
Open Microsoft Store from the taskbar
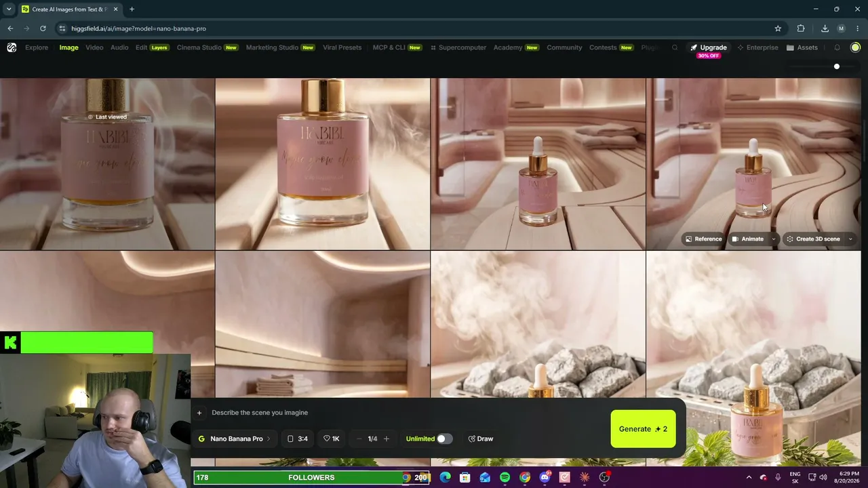tap(465, 477)
